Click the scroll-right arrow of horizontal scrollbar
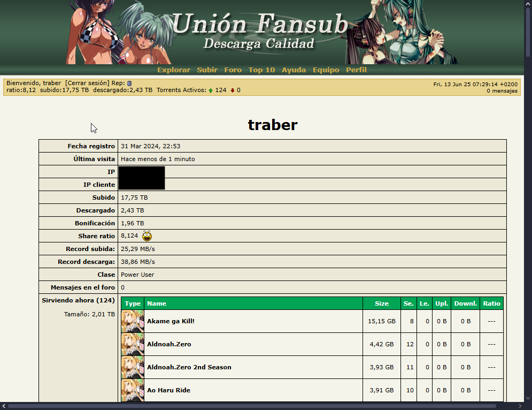The image size is (532, 410). (x=520, y=406)
